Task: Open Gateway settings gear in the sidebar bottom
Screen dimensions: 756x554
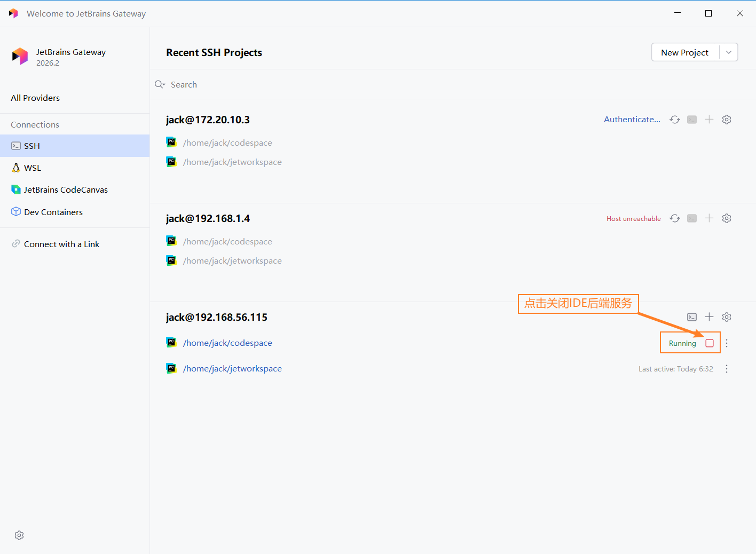Action: (x=19, y=535)
